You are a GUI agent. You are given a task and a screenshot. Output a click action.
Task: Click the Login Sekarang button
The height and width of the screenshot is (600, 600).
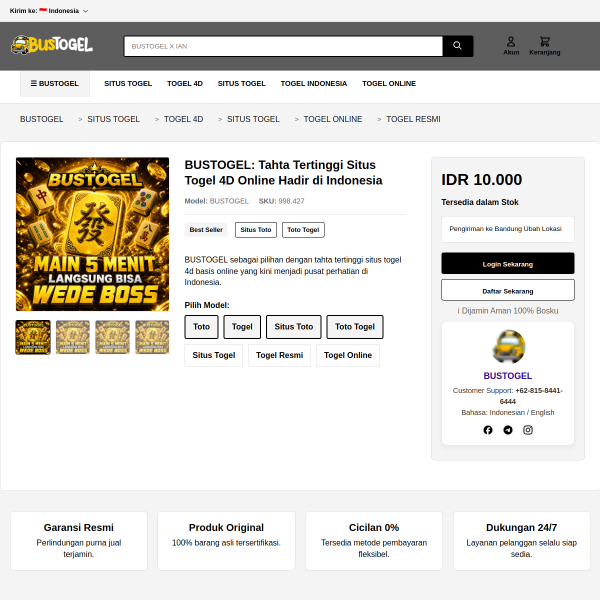508,263
